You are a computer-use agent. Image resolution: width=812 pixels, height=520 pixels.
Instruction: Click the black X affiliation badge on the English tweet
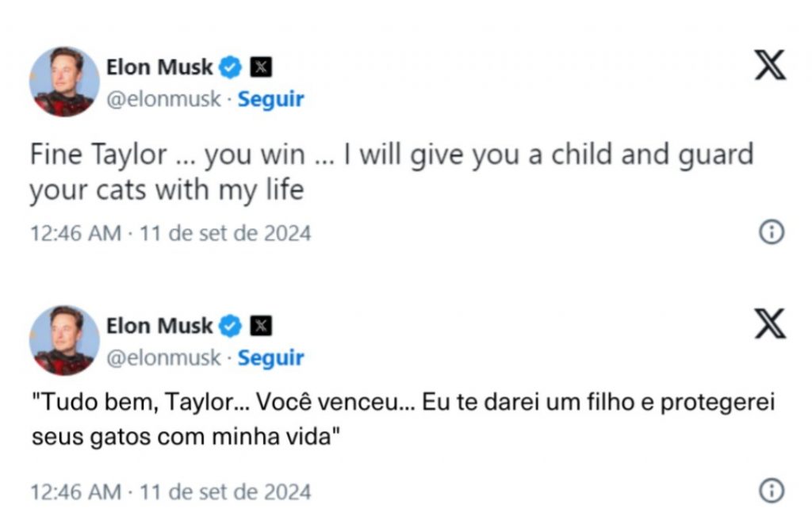(261, 68)
